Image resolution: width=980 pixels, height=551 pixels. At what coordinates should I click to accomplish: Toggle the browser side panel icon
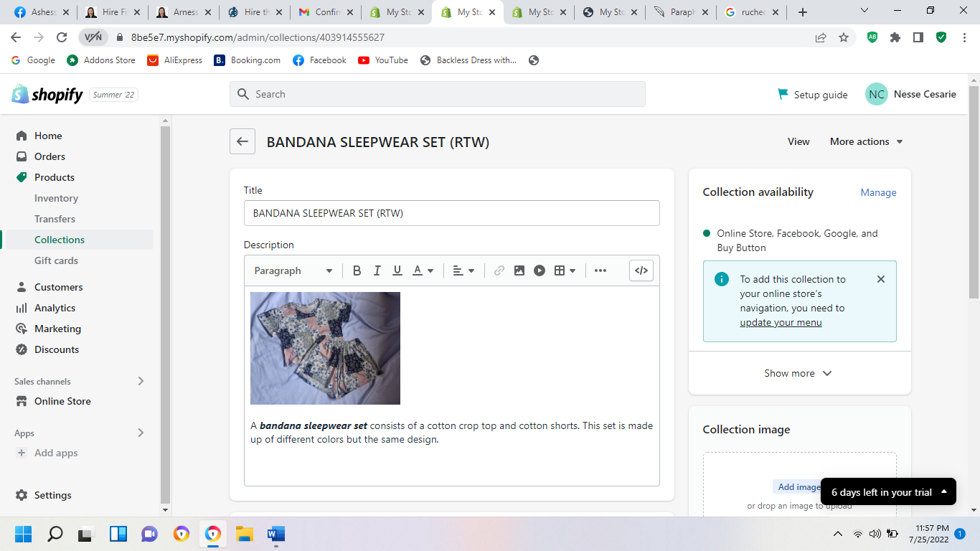(918, 37)
